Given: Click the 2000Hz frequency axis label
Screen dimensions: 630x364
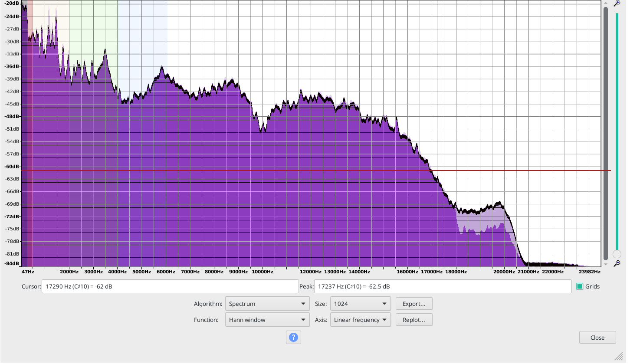Looking at the screenshot, I should [69, 272].
